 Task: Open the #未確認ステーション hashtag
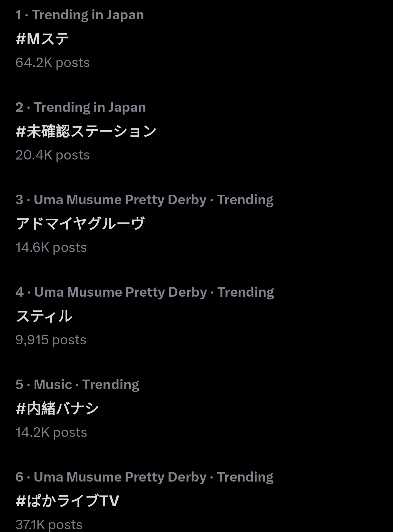(86, 131)
